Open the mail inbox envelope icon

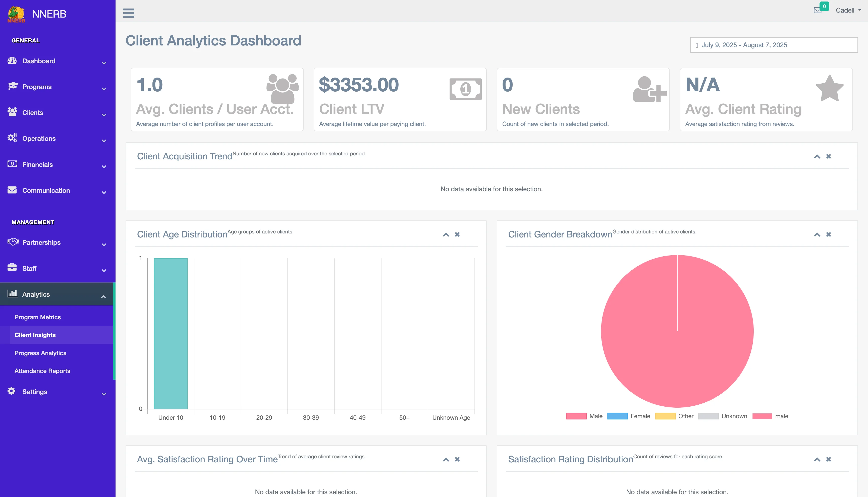(818, 10)
